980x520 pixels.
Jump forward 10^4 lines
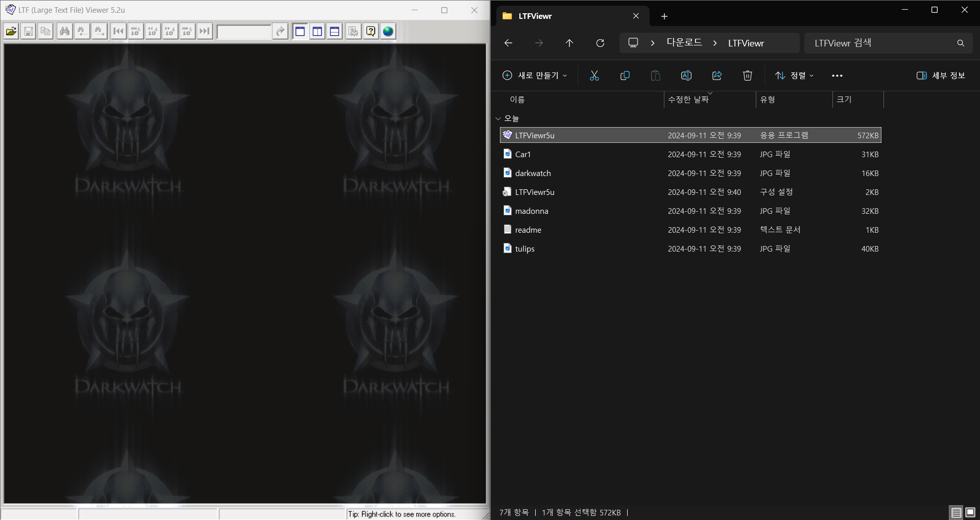tap(170, 32)
